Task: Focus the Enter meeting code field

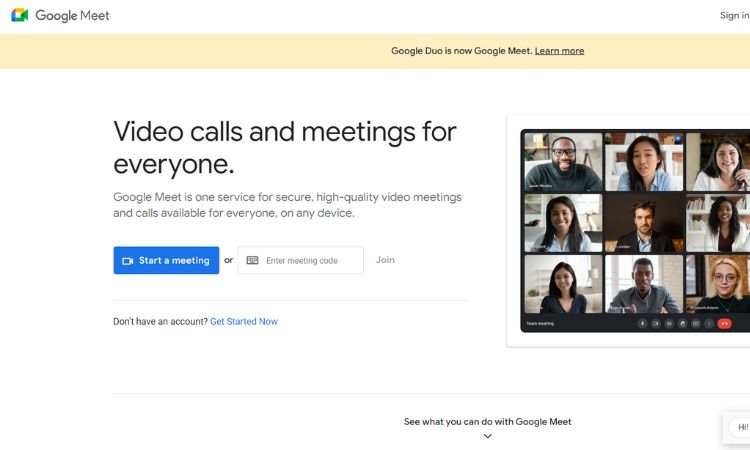Action: (301, 260)
